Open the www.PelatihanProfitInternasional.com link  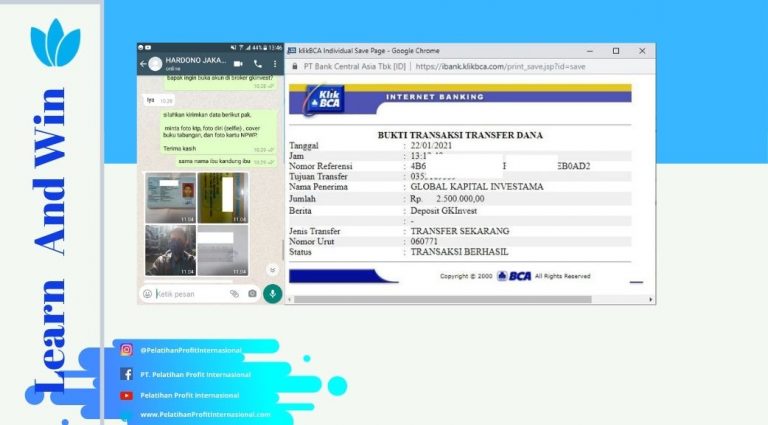coord(205,414)
